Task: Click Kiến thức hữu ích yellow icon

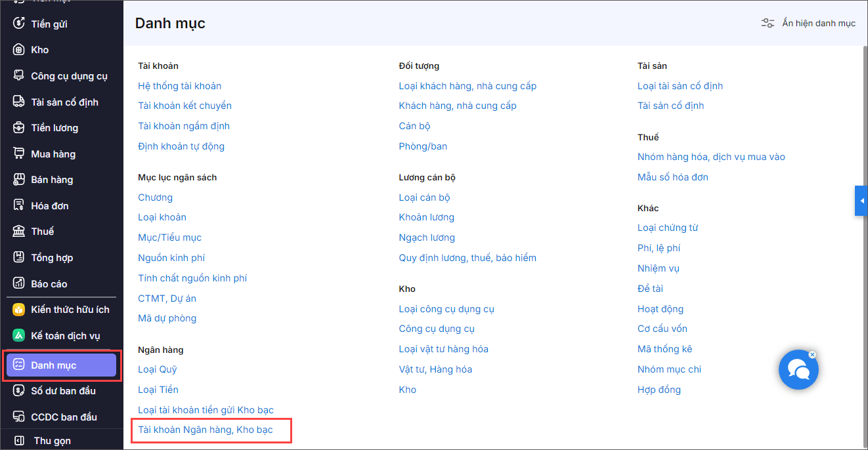Action: pyautogui.click(x=19, y=310)
